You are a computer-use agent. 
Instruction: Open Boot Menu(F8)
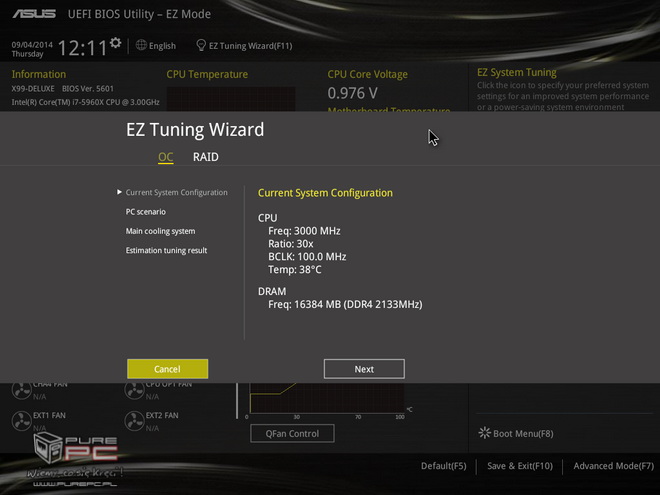click(523, 434)
